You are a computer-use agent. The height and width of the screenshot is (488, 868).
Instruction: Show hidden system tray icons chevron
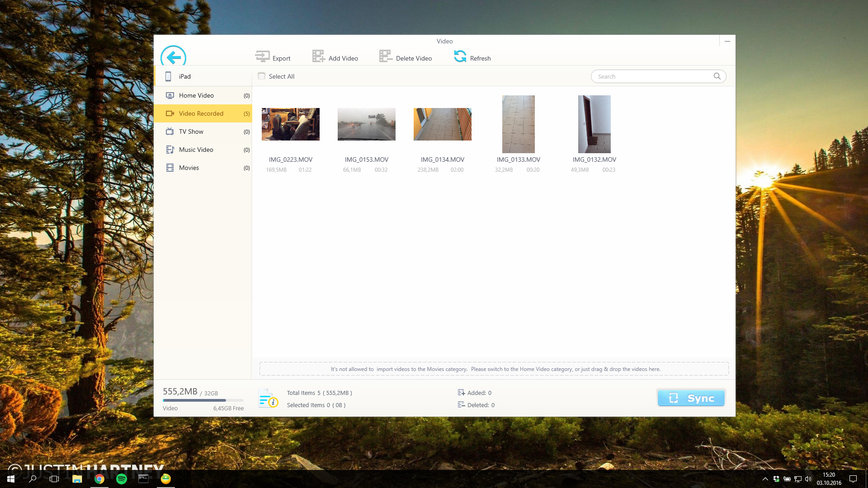765,479
